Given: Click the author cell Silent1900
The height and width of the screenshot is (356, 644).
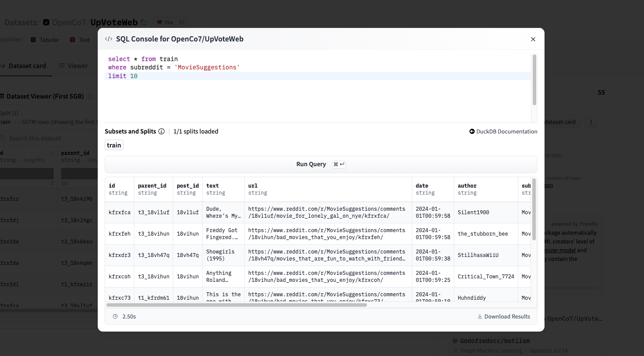Looking at the screenshot, I should tap(473, 212).
